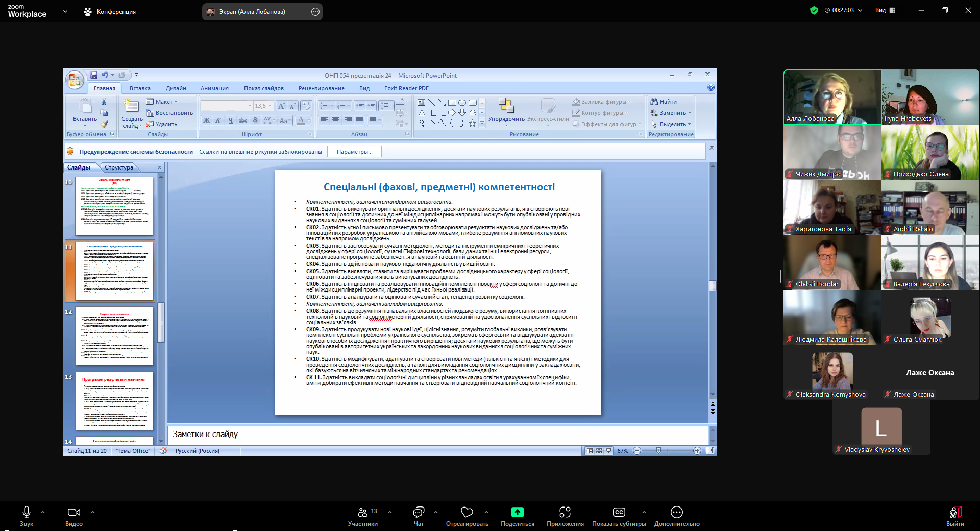Open the Zoom Workplace dropdown chevron
This screenshot has width=980, height=531.
pos(65,11)
